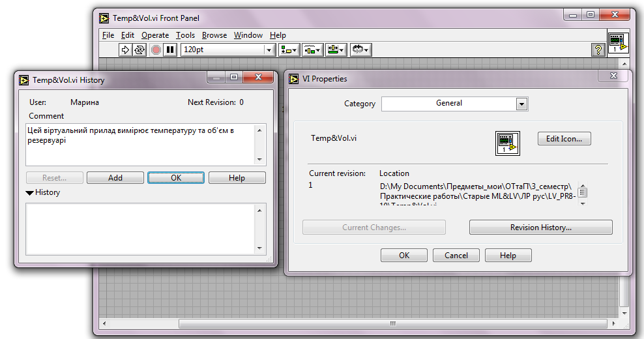
Task: Click the Run arrow in the toolbar
Action: pyautogui.click(x=125, y=50)
